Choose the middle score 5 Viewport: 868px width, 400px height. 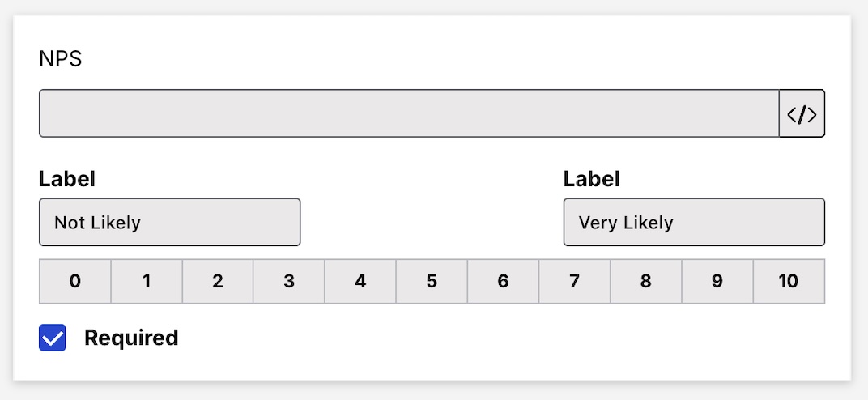[432, 282]
